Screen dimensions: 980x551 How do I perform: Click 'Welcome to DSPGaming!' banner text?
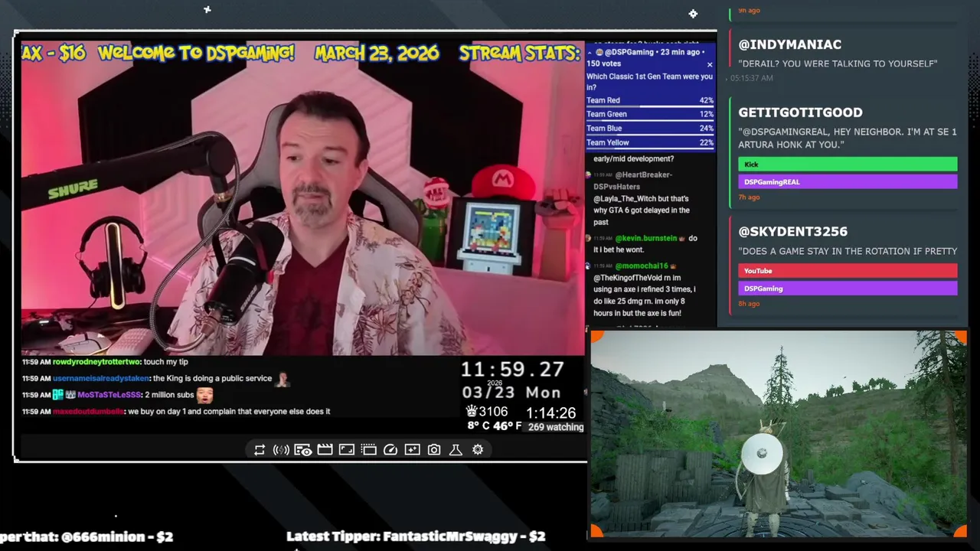pos(196,53)
